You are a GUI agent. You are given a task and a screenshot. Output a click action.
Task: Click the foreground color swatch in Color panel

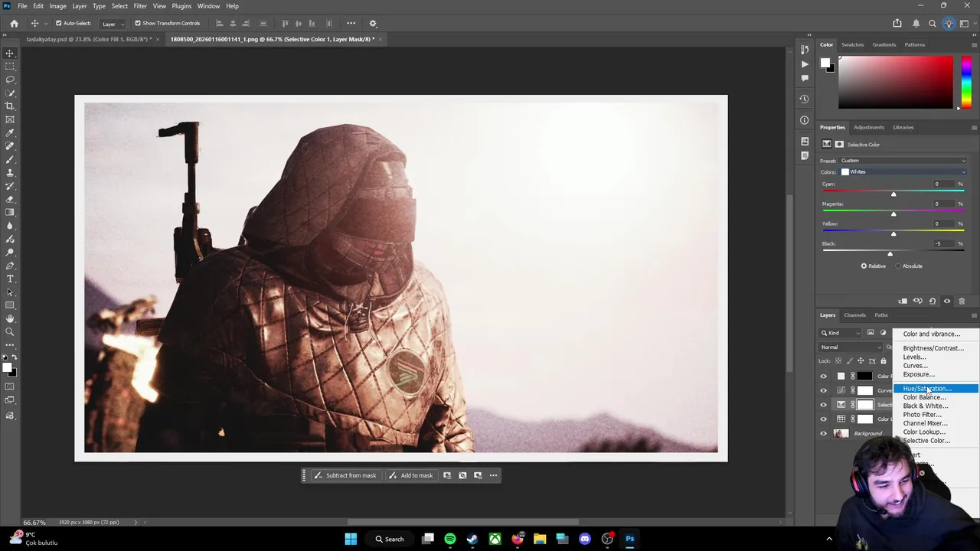click(x=825, y=64)
